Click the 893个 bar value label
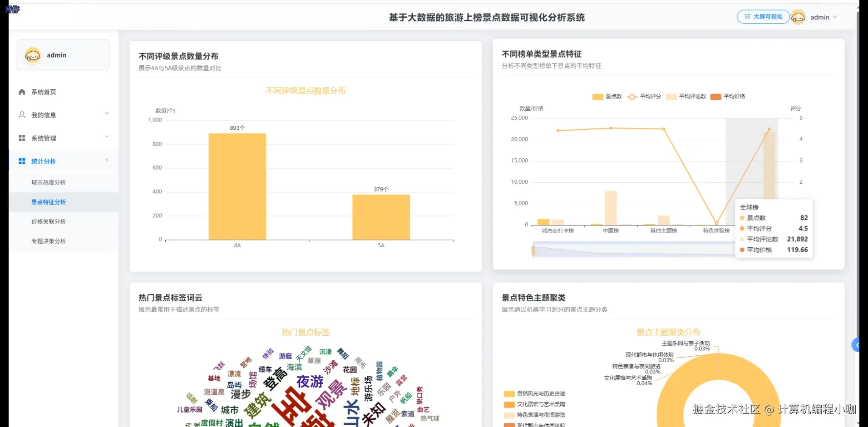This screenshot has width=868, height=427. tap(237, 128)
